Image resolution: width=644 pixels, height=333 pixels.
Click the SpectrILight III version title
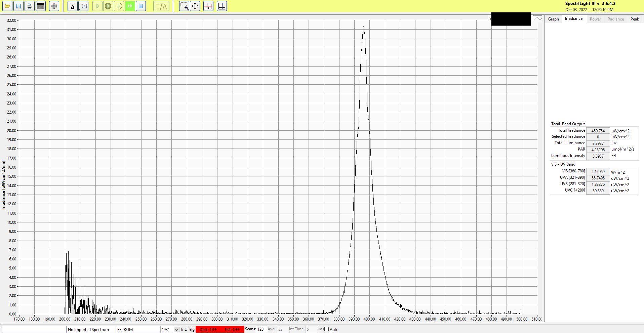pos(590,4)
